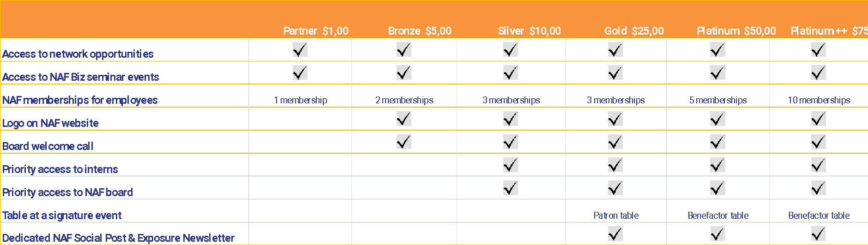Click Bronze checkmark in Board welcome call row

[404, 142]
